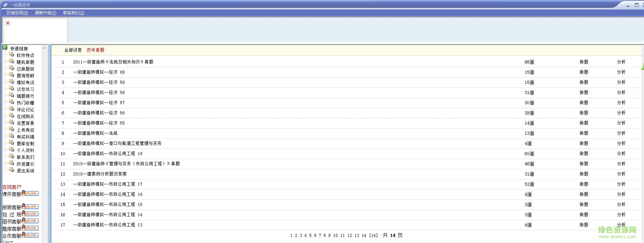This screenshot has width=644, height=243.
Task: Jump to last page link [14]
Action: (x=373, y=235)
